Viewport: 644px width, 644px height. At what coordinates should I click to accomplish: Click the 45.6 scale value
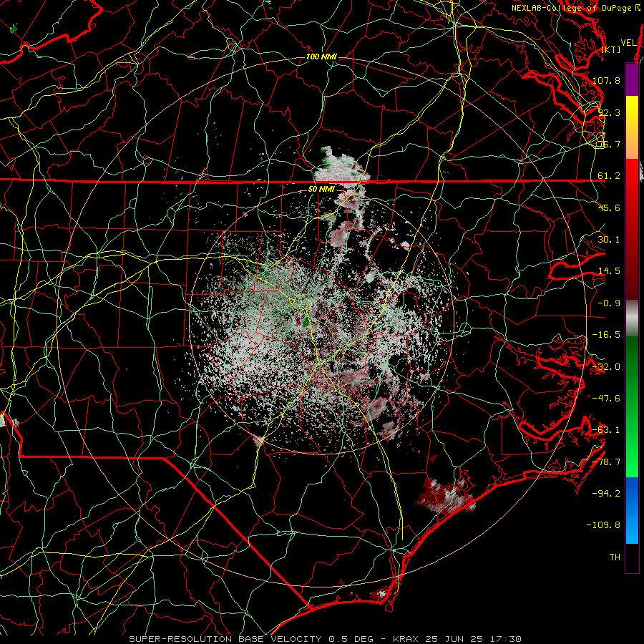[609, 208]
